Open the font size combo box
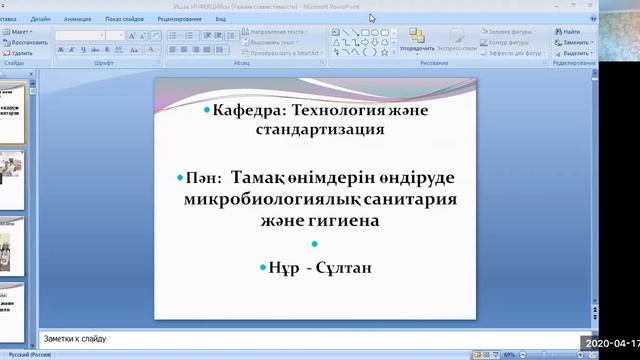 [x=115, y=36]
